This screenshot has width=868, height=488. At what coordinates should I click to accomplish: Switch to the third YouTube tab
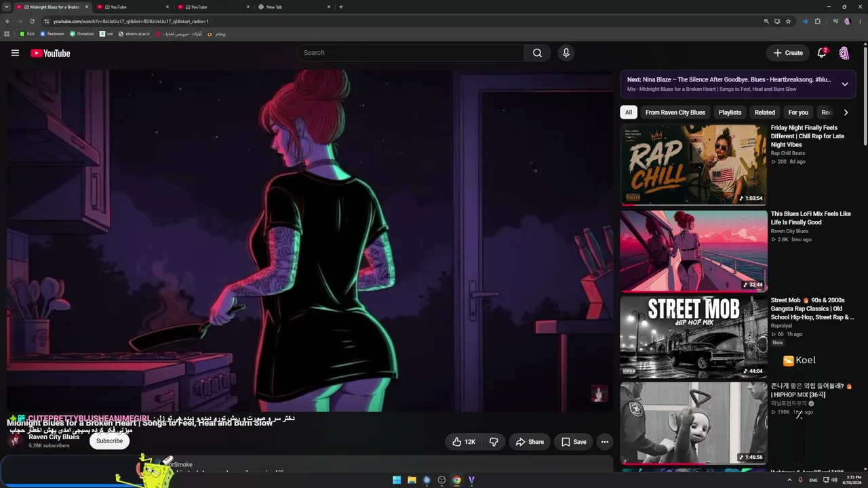pos(213,7)
